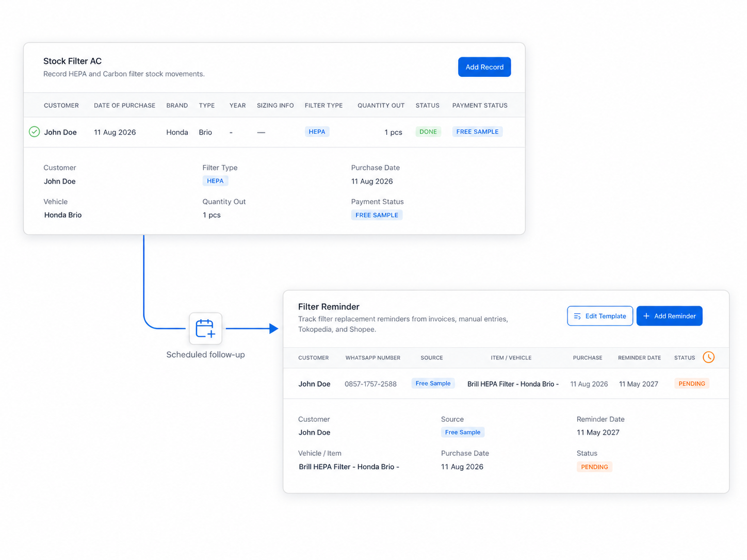The width and height of the screenshot is (747, 560).
Task: Click the plus icon on Add Reminder
Action: coord(646,316)
